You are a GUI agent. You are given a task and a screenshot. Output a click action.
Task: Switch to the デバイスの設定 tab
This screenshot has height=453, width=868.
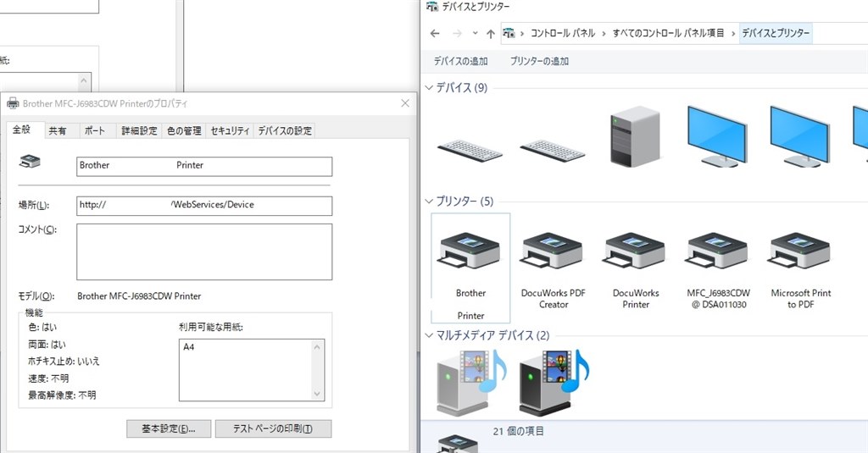coord(285,131)
